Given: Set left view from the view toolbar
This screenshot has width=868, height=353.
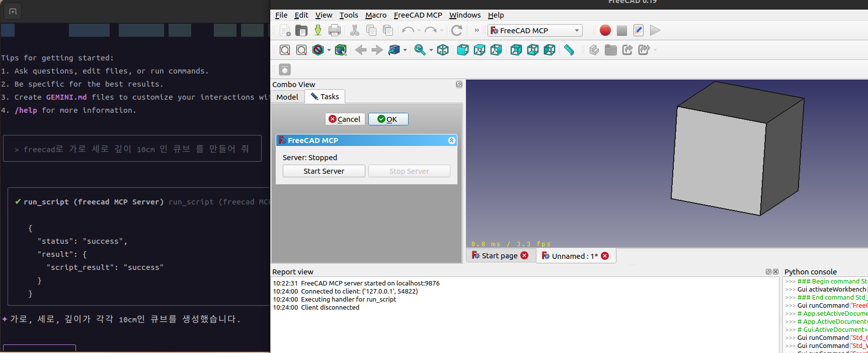Looking at the screenshot, I should point(549,50).
